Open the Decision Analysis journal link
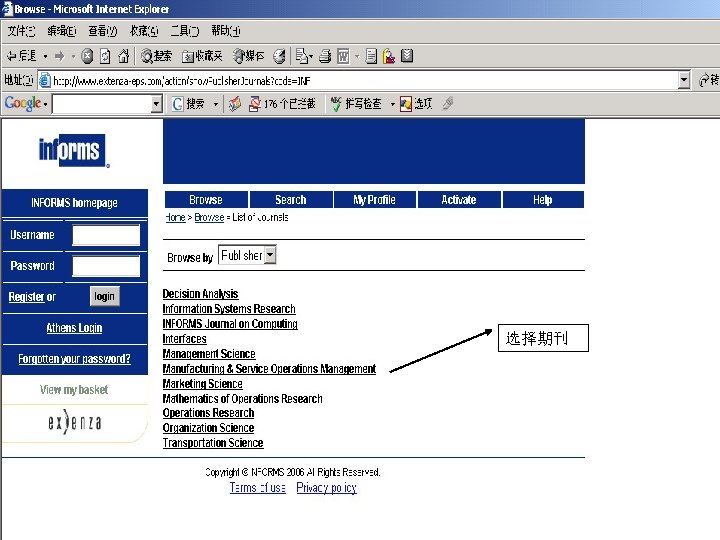Screen dimensions: 720x540 (x=200, y=293)
